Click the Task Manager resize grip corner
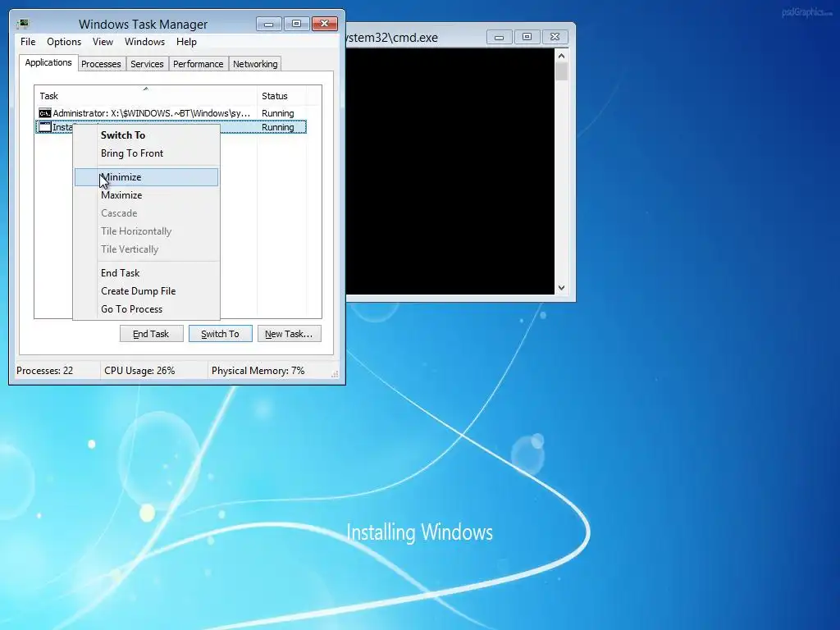Screen dimensions: 840x630 pos(335,374)
